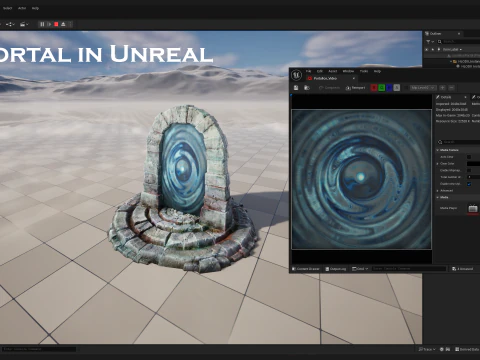Click the console command field in texture editor
This screenshot has height=360, width=480.
[x=409, y=269]
